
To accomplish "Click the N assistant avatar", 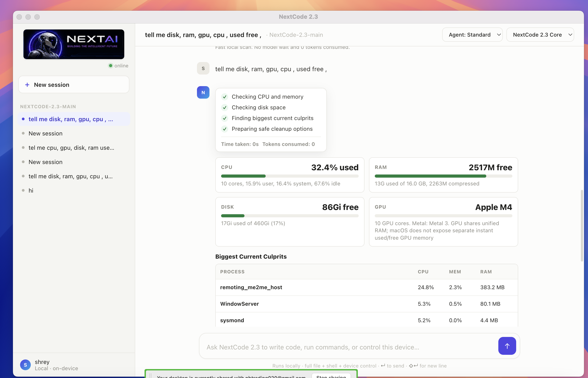I will pyautogui.click(x=203, y=92).
